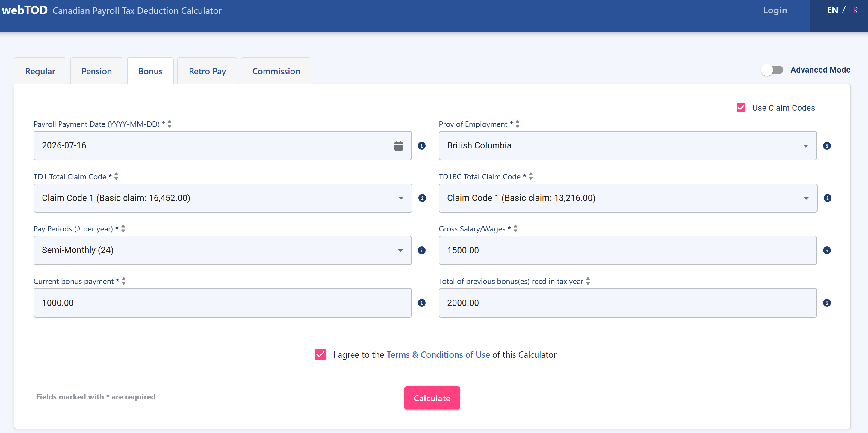Click the Gross Salary/Wages input field
868x433 pixels.
tap(627, 250)
